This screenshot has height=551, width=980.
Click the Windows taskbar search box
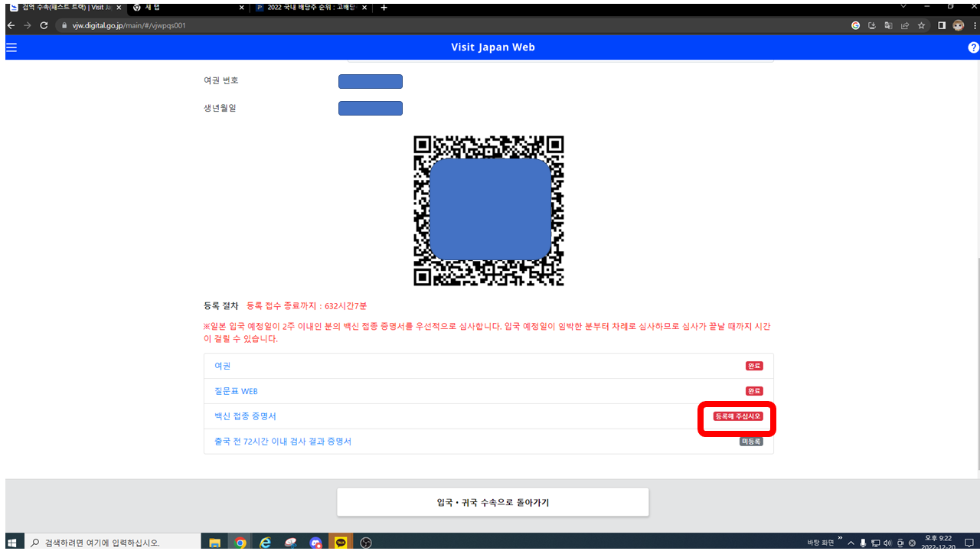[113, 543]
